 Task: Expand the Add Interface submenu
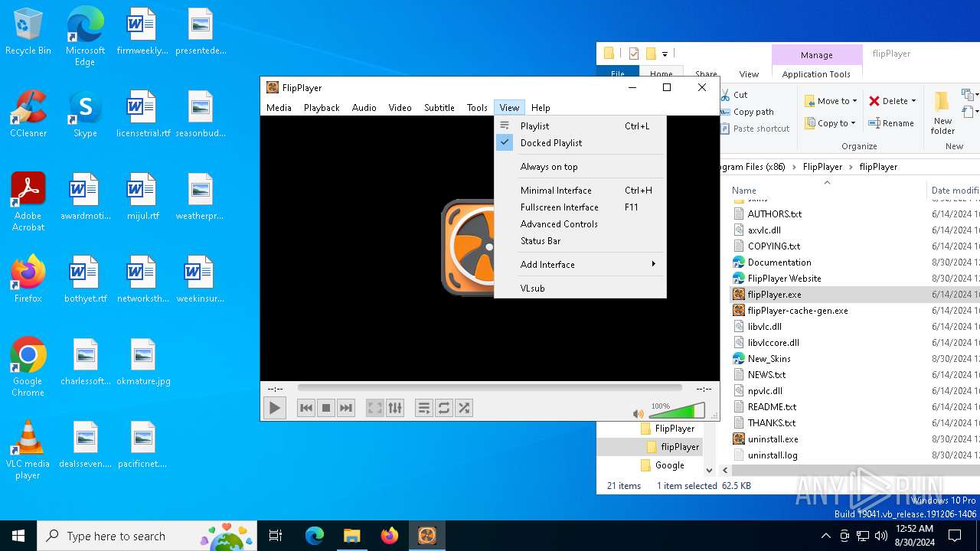coord(580,265)
